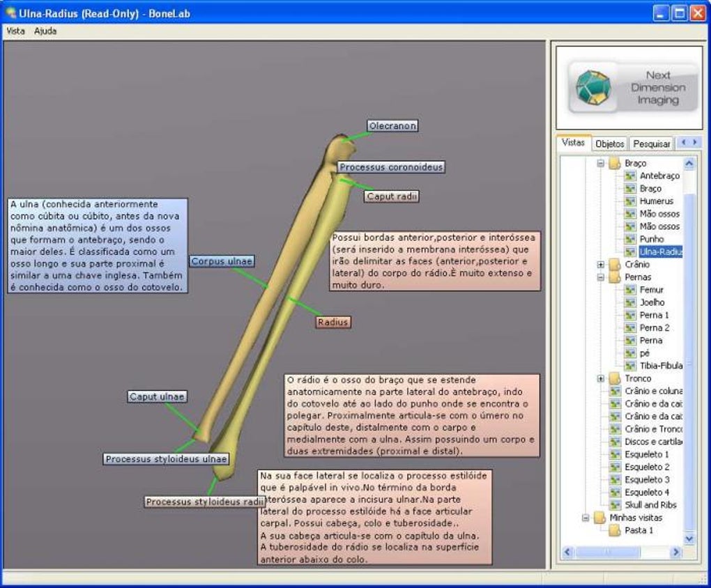The width and height of the screenshot is (711, 588).
Task: Expand the Tronco folder node
Action: 601,378
